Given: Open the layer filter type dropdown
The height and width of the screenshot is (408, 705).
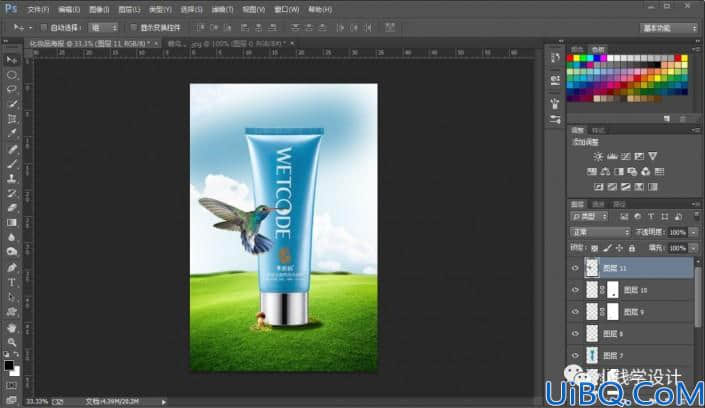Looking at the screenshot, I should coord(589,217).
